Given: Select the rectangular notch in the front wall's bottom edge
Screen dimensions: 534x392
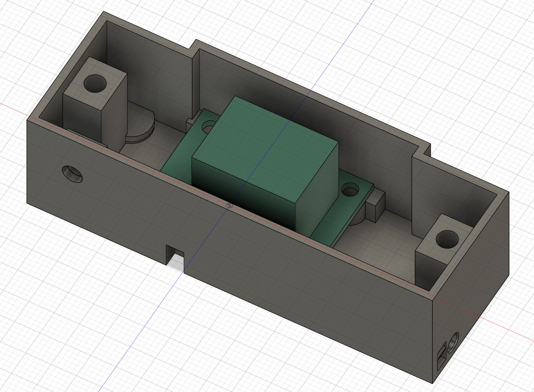Looking at the screenshot, I should [175, 258].
